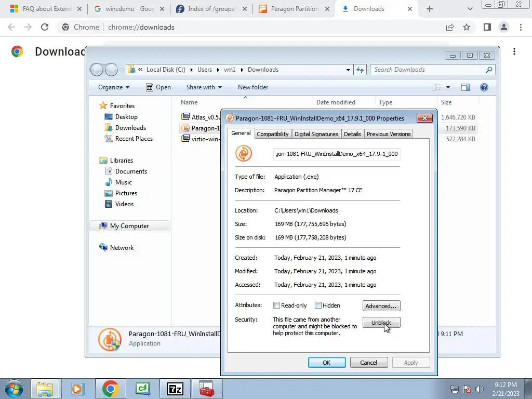Open Music library
The width and height of the screenshot is (532, 399).
point(123,182)
